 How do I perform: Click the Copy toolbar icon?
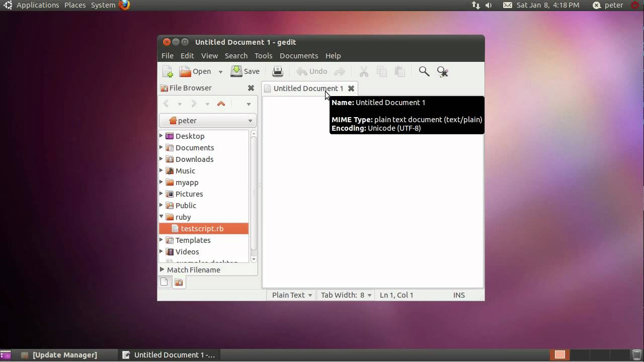[382, 71]
